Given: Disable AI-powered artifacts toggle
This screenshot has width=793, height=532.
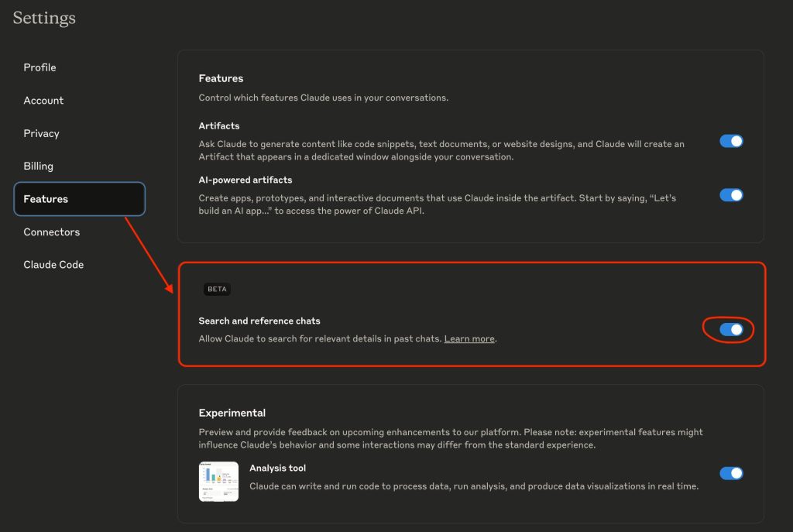Looking at the screenshot, I should pyautogui.click(x=731, y=195).
